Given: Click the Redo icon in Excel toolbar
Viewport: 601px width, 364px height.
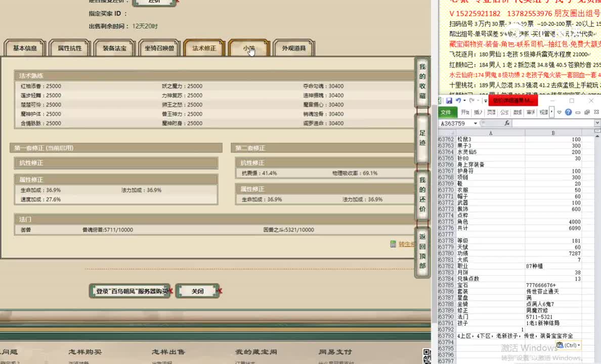Looking at the screenshot, I should tap(471, 100).
